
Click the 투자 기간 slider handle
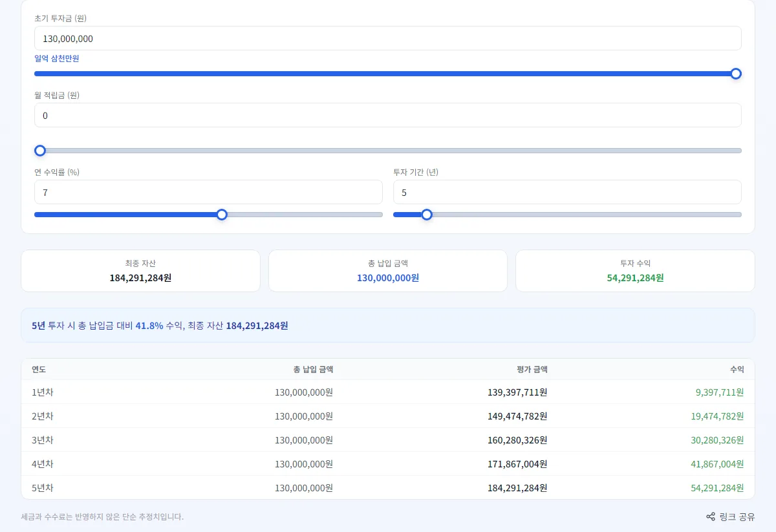[x=427, y=215]
